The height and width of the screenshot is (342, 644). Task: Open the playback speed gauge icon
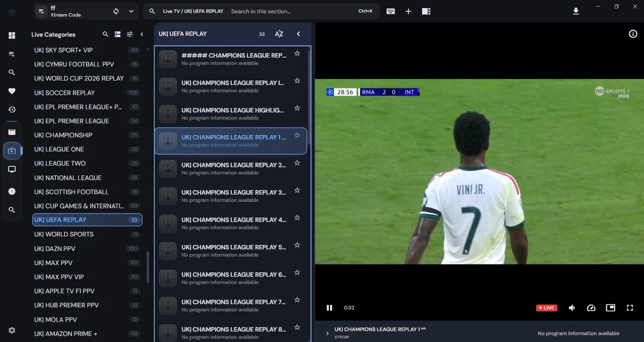coord(591,308)
